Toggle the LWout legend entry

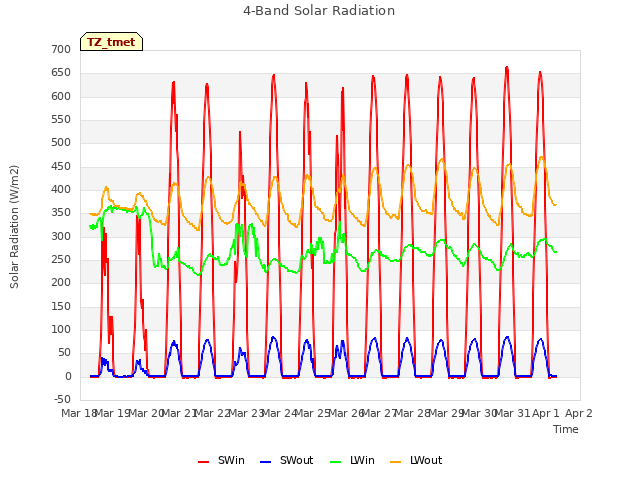click(416, 460)
